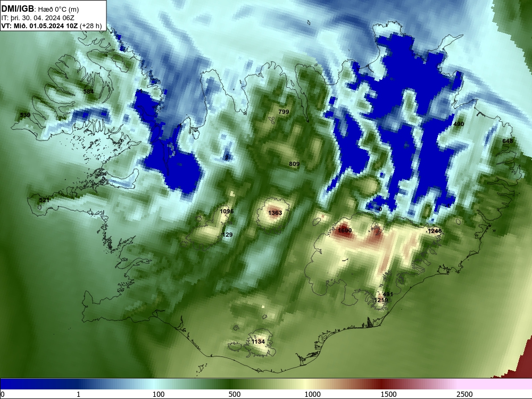The image size is (532, 399).
Task: Click the 'DMI/IGB: Hæð 0°C (m)' title text
Action: tap(40, 9)
